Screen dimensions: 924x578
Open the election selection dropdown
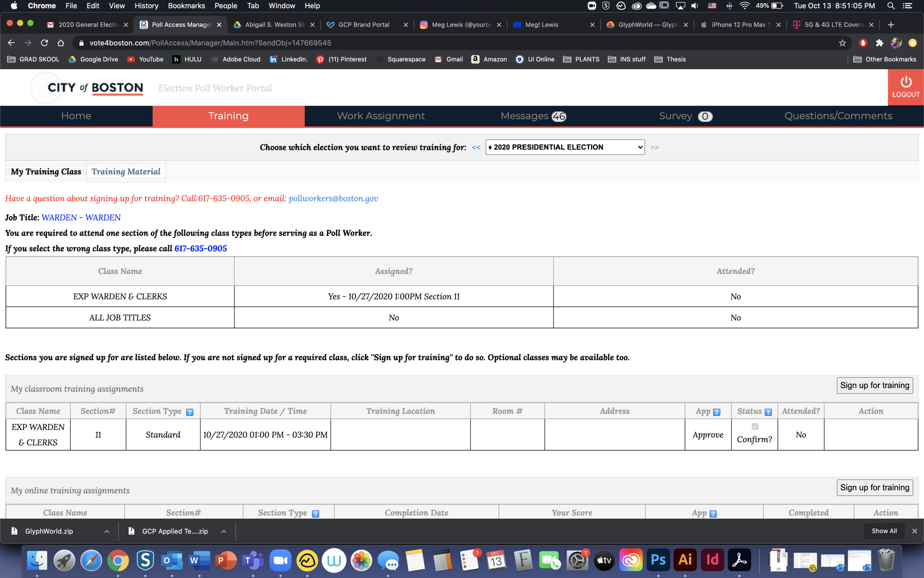click(x=565, y=147)
